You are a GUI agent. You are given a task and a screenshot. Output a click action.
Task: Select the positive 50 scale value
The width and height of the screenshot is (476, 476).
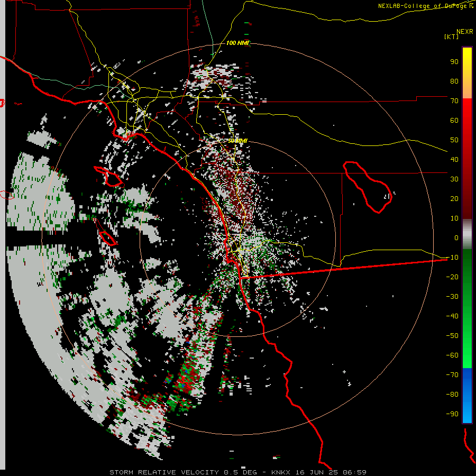tap(454, 140)
